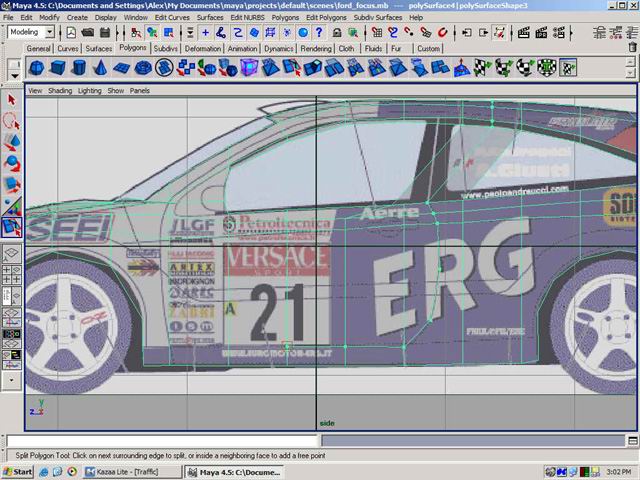Select the Scale tool in toolbox
Viewport: 640px width, 480px height.
(12, 184)
